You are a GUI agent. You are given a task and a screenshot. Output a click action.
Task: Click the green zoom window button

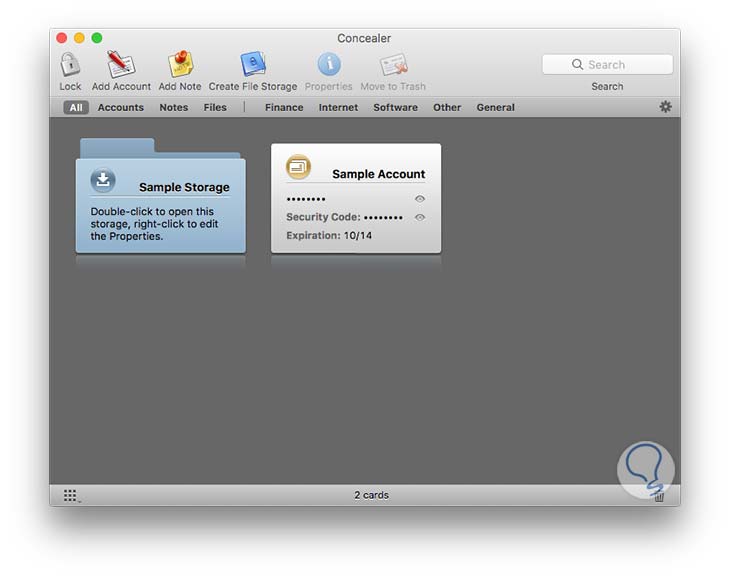[97, 38]
